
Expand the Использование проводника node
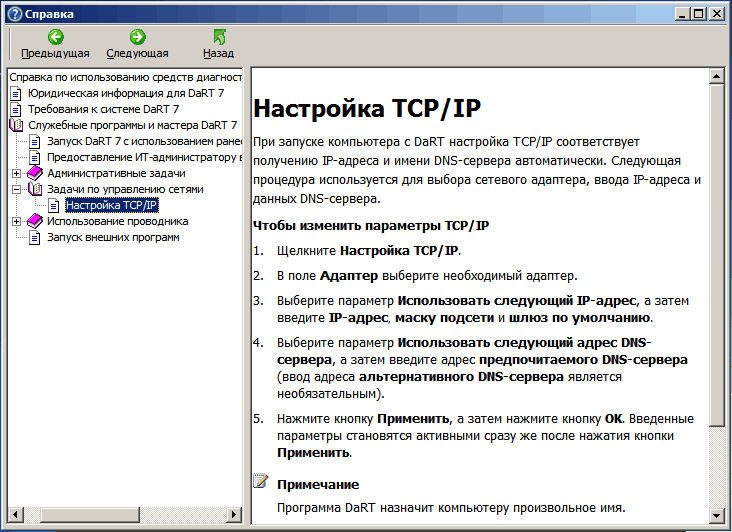pyautogui.click(x=16, y=222)
